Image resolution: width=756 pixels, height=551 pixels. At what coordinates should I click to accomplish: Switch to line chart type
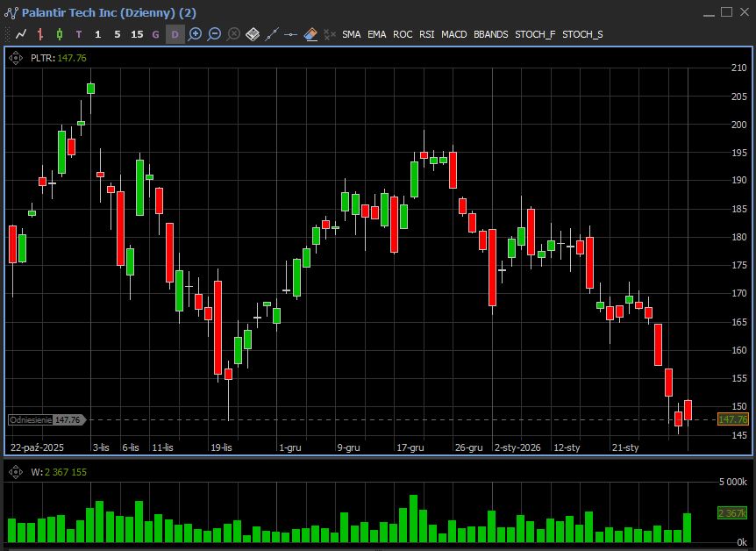[x=21, y=34]
